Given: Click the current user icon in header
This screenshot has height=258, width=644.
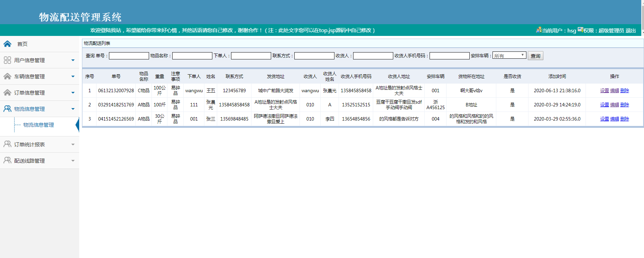Looking at the screenshot, I should pyautogui.click(x=539, y=30).
